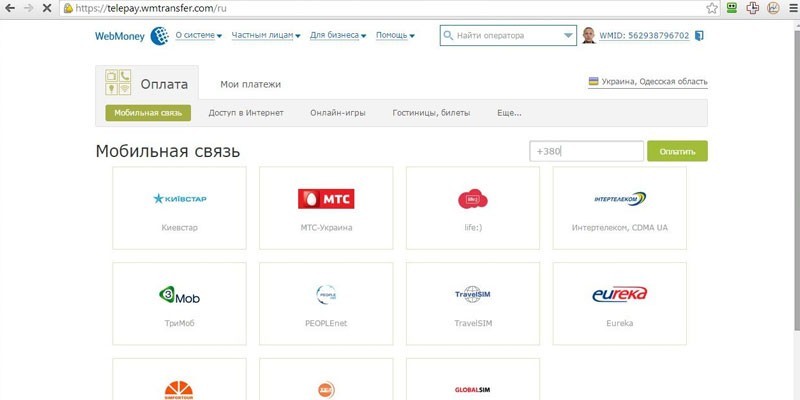Select the orange Simfortour logo

[179, 391]
